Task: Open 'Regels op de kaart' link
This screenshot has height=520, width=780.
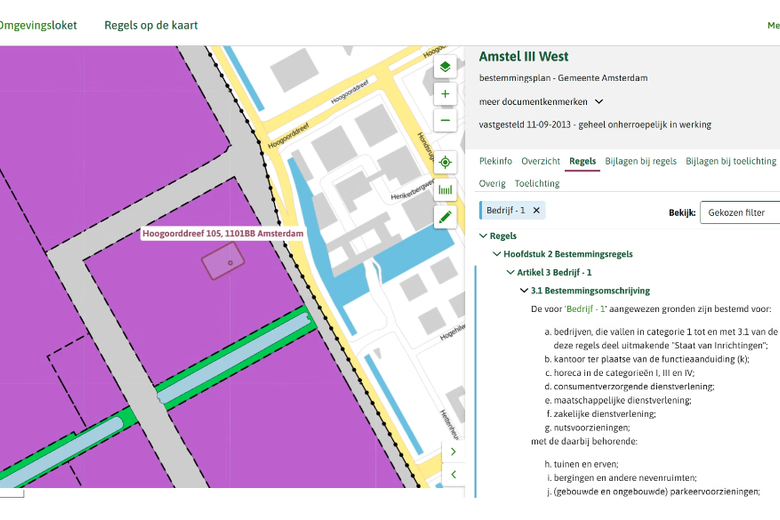Action: tap(151, 25)
